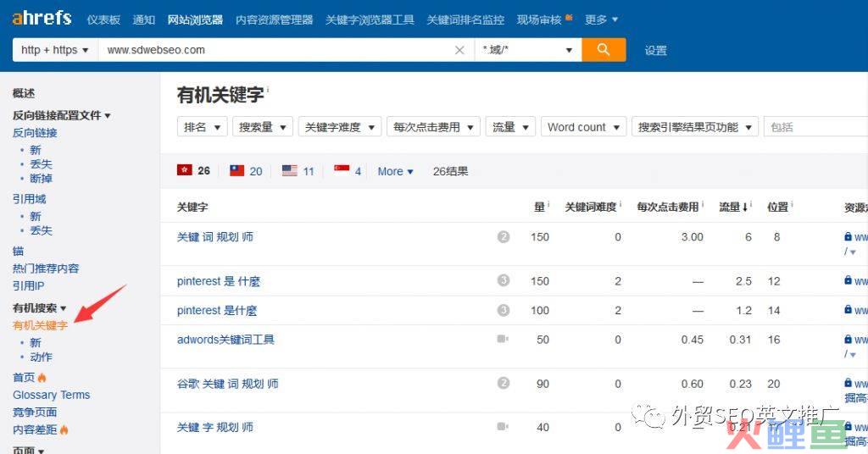Open keyword link 谷歌 关键 词 规划 师

tap(227, 383)
